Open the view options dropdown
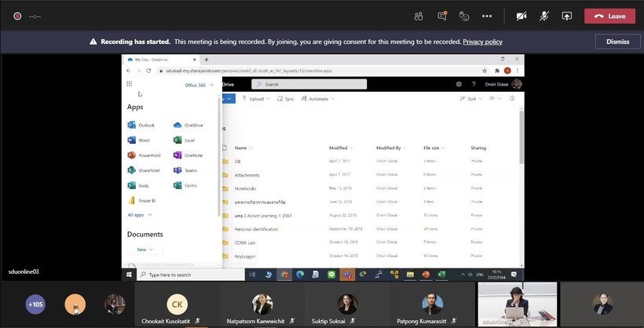This screenshot has height=328, width=644. 496,99
